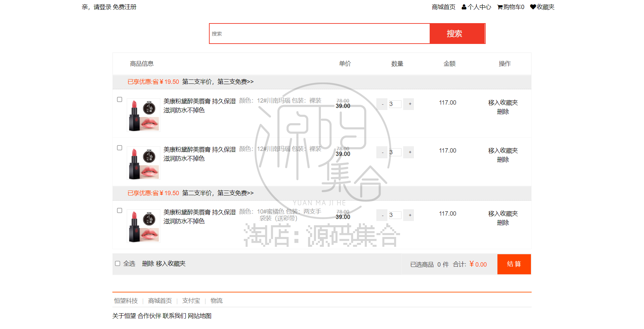Click 免费注册 register link
The height and width of the screenshot is (329, 644).
(124, 7)
